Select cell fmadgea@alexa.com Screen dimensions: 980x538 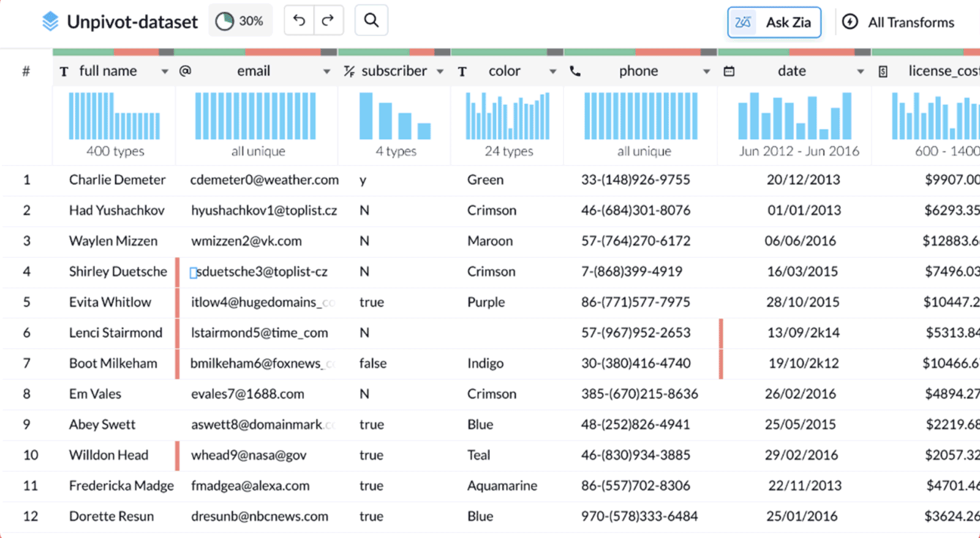coord(250,486)
